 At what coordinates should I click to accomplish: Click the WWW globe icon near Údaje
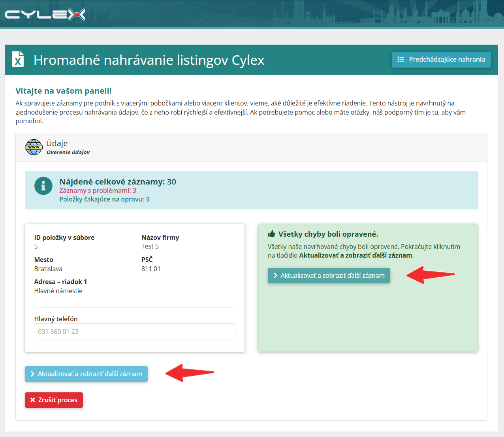(x=34, y=147)
